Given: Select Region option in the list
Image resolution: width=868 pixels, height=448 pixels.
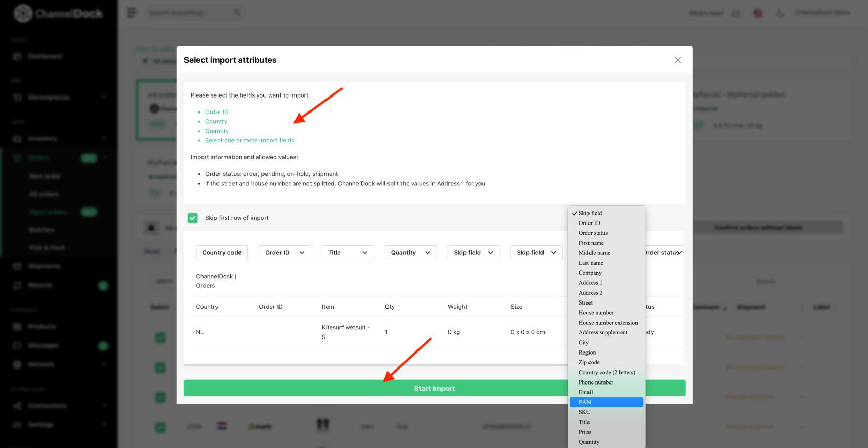Looking at the screenshot, I should tap(607, 353).
